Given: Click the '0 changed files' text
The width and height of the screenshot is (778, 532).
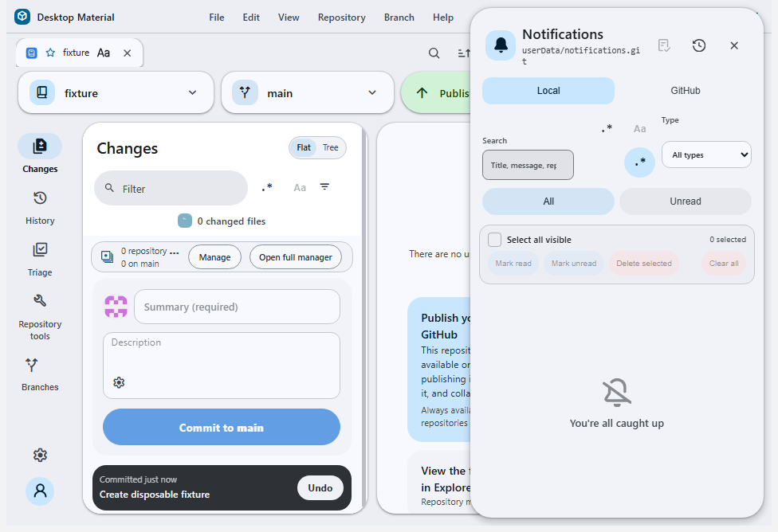Looking at the screenshot, I should click(x=231, y=221).
